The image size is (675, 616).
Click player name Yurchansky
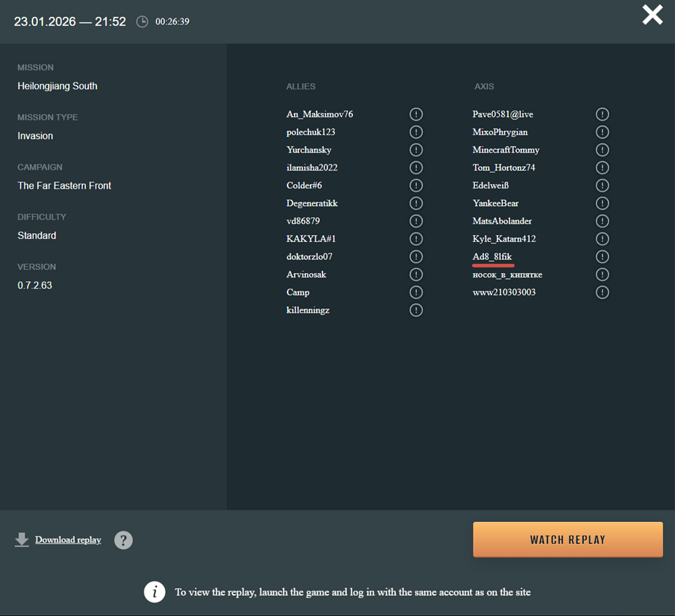pyautogui.click(x=308, y=150)
